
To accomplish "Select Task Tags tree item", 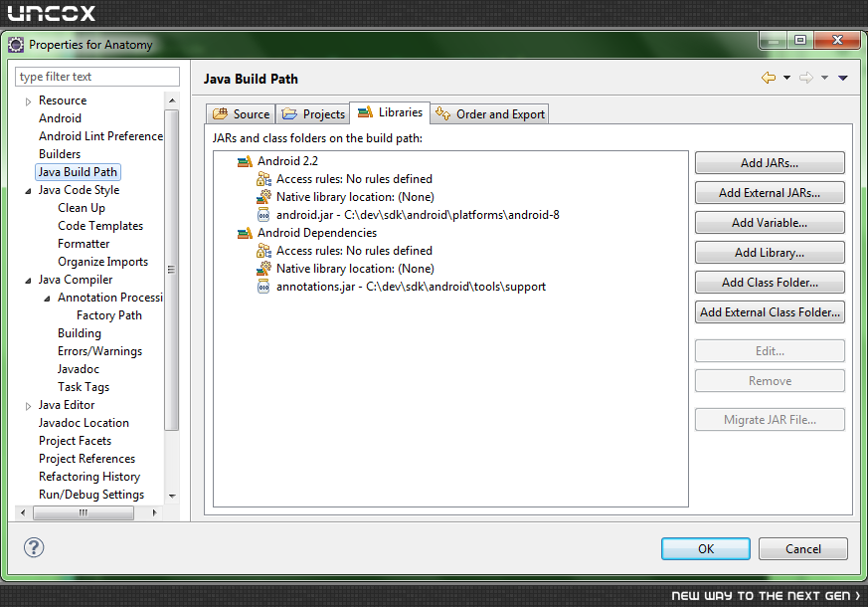I will coord(84,387).
